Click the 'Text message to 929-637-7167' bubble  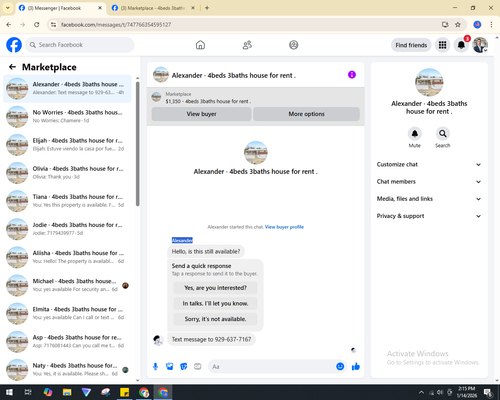211,339
